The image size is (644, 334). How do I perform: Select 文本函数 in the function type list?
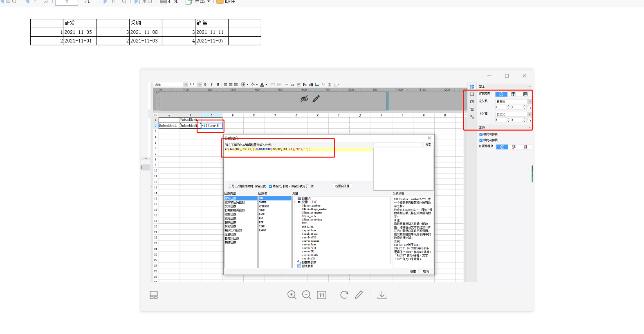pyautogui.click(x=231, y=206)
